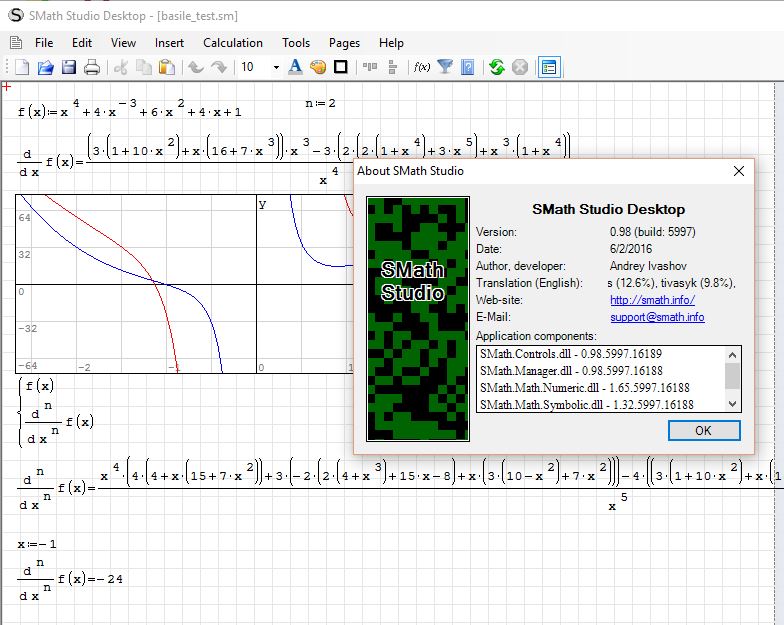The width and height of the screenshot is (784, 625).
Task: Click the font size box showing 10
Action: tap(251, 67)
